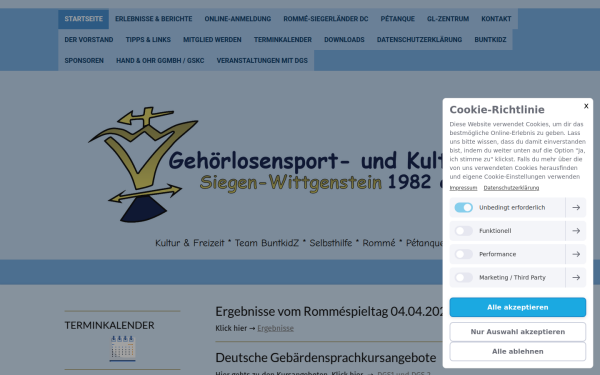Image resolution: width=600 pixels, height=375 pixels.
Task: Click Nur Auswahl akzeptieren
Action: tap(518, 332)
